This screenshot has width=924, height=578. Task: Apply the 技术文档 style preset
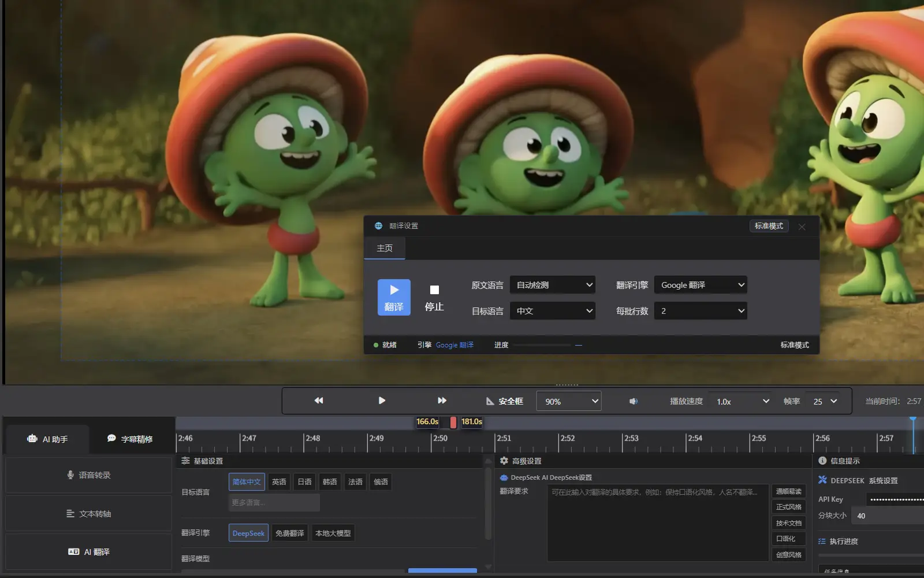click(789, 523)
